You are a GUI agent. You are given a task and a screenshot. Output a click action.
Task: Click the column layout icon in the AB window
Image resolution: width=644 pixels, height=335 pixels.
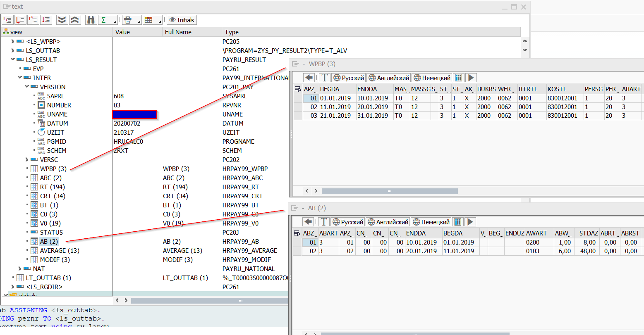(457, 222)
